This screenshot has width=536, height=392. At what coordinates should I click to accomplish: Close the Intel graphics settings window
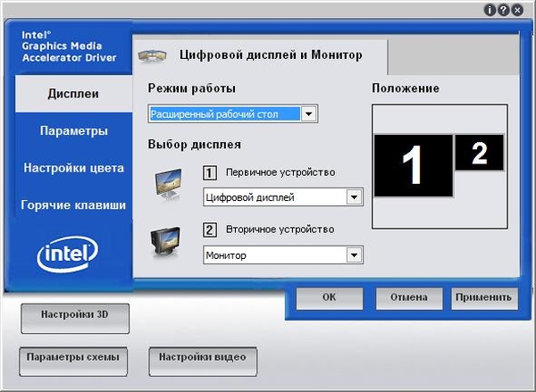517,10
